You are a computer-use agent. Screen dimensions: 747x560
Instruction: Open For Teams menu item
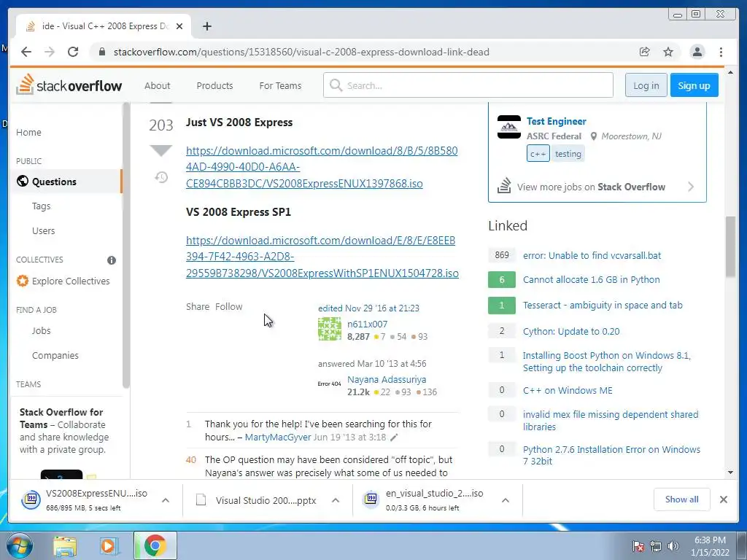pyautogui.click(x=280, y=86)
